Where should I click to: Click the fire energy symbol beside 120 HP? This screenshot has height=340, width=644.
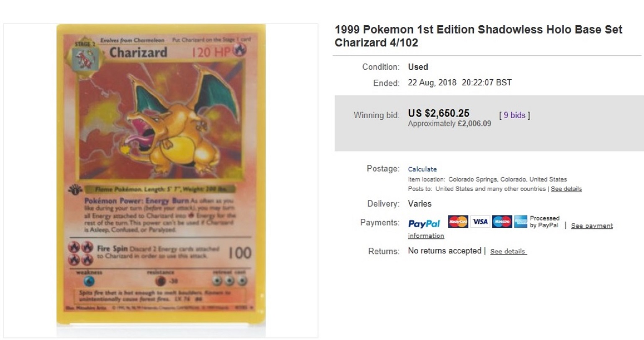(240, 50)
